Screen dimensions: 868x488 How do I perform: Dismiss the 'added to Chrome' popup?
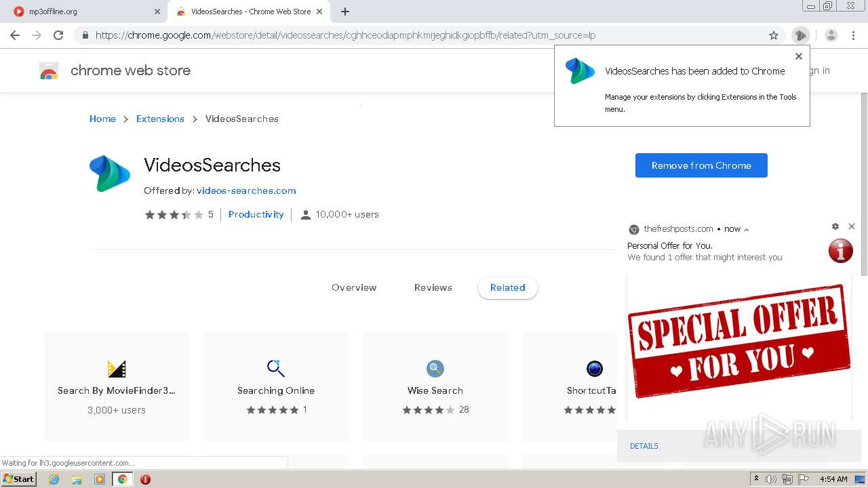point(799,56)
